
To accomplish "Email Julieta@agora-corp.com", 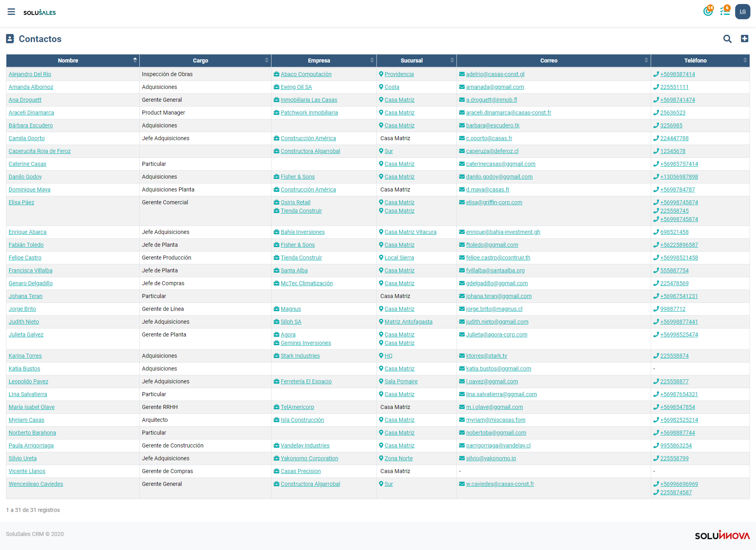I will pyautogui.click(x=497, y=334).
